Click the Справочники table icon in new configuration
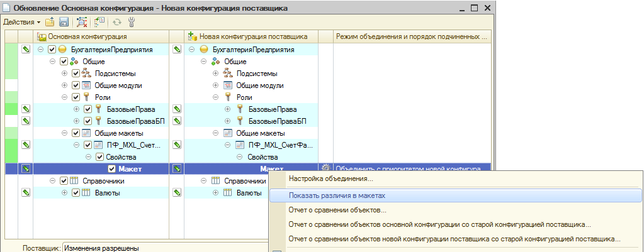 pyautogui.click(x=215, y=181)
